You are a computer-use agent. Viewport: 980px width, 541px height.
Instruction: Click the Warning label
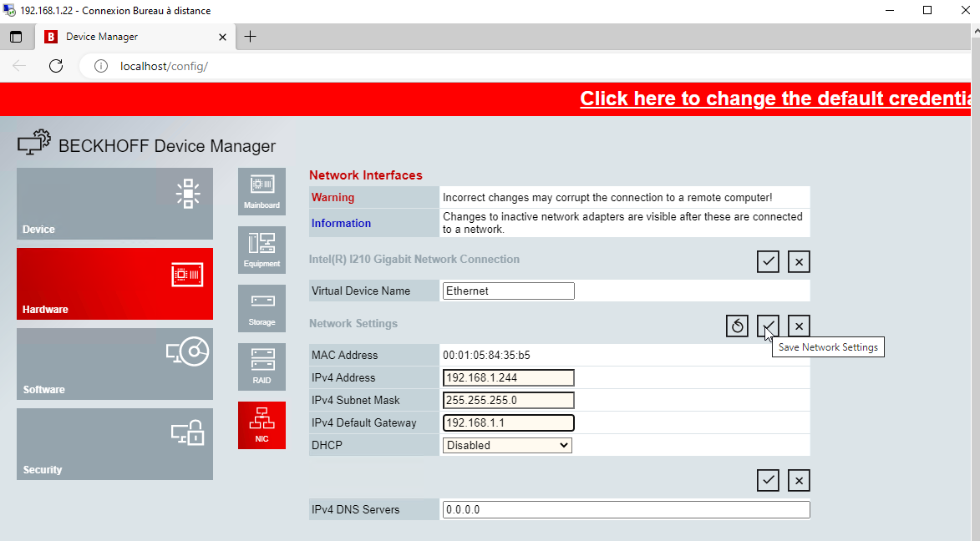(x=333, y=197)
